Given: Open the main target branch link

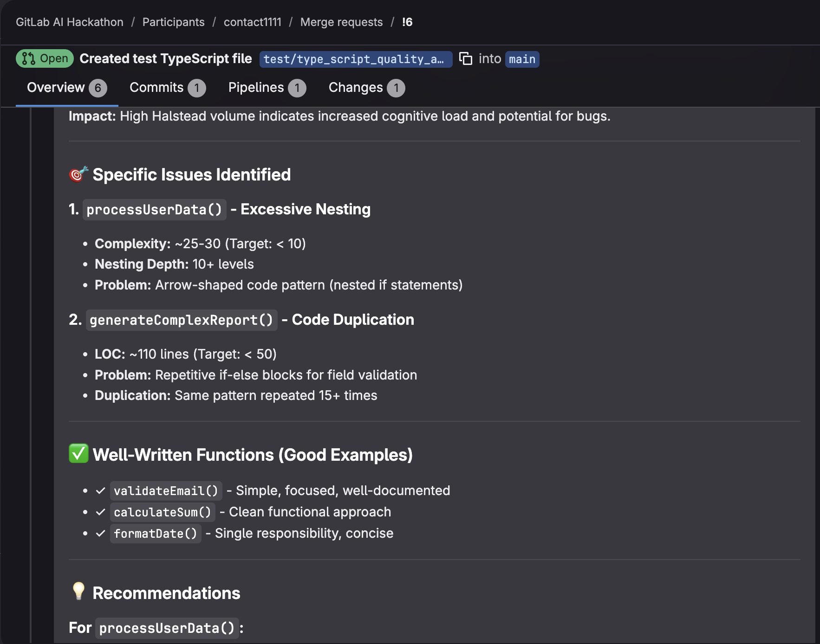Looking at the screenshot, I should click(x=522, y=59).
